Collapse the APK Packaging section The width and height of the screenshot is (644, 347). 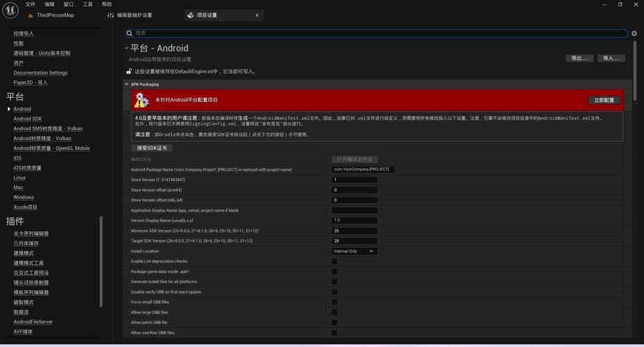pos(126,84)
